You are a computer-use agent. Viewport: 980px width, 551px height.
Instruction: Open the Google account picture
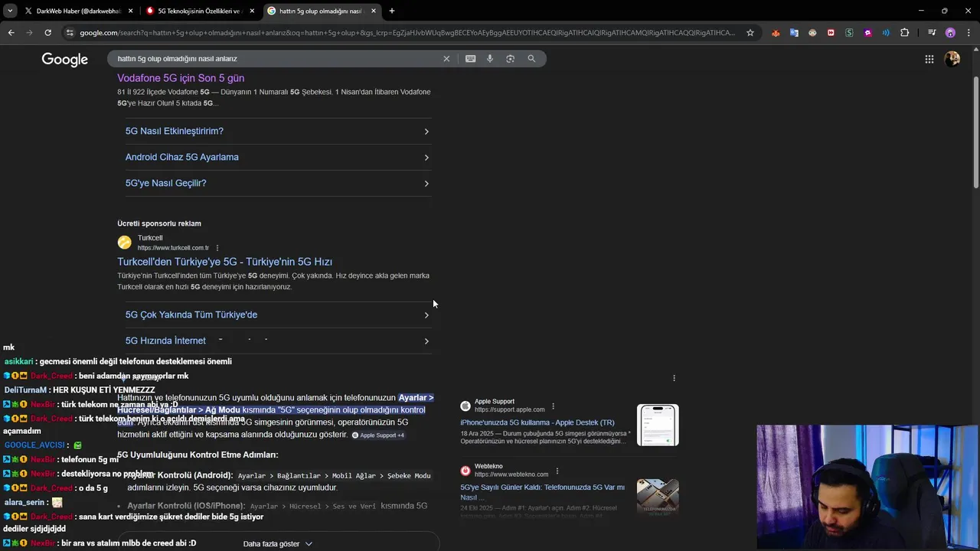pos(952,59)
